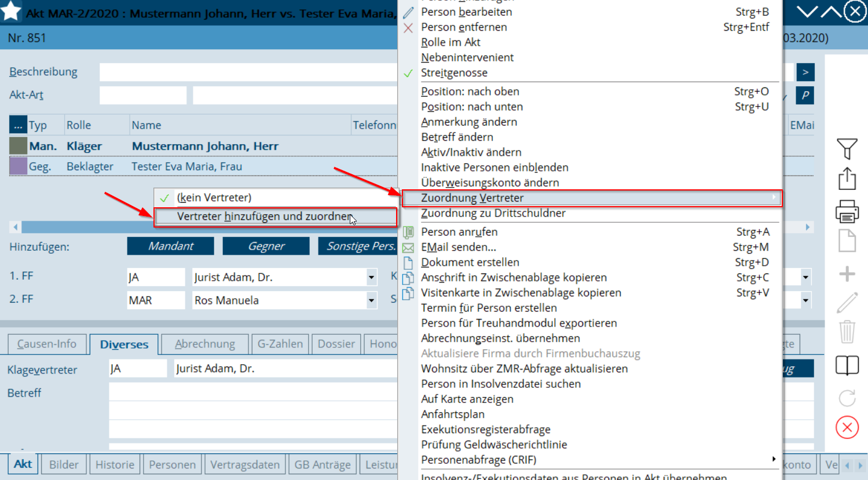Click the pencil edit icon in sidebar

coord(847,303)
